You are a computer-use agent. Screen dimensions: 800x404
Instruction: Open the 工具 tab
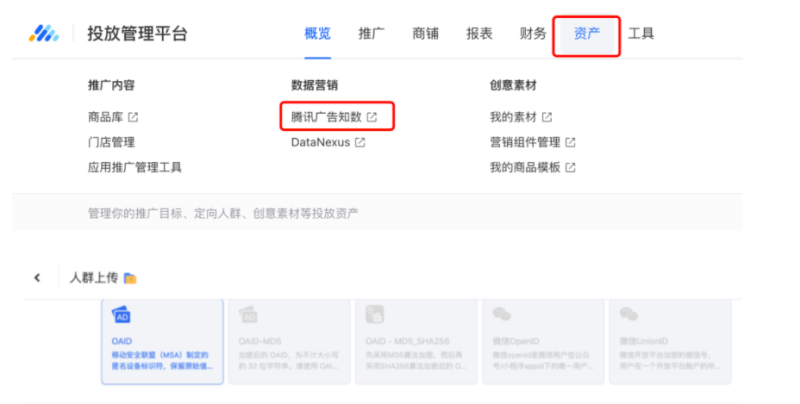click(x=641, y=34)
